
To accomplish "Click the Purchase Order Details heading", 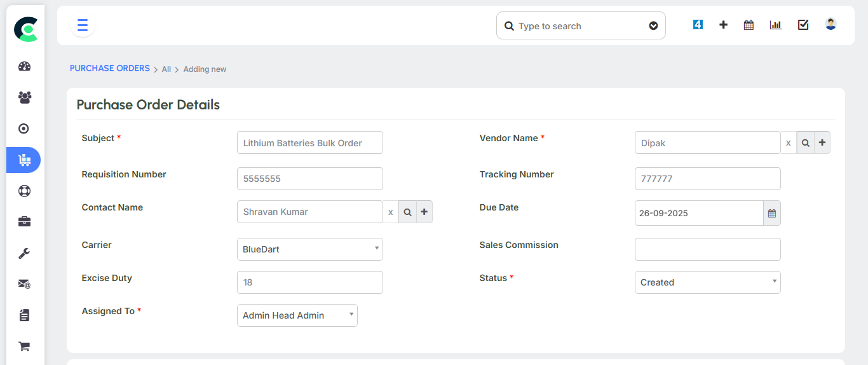I will click(148, 105).
